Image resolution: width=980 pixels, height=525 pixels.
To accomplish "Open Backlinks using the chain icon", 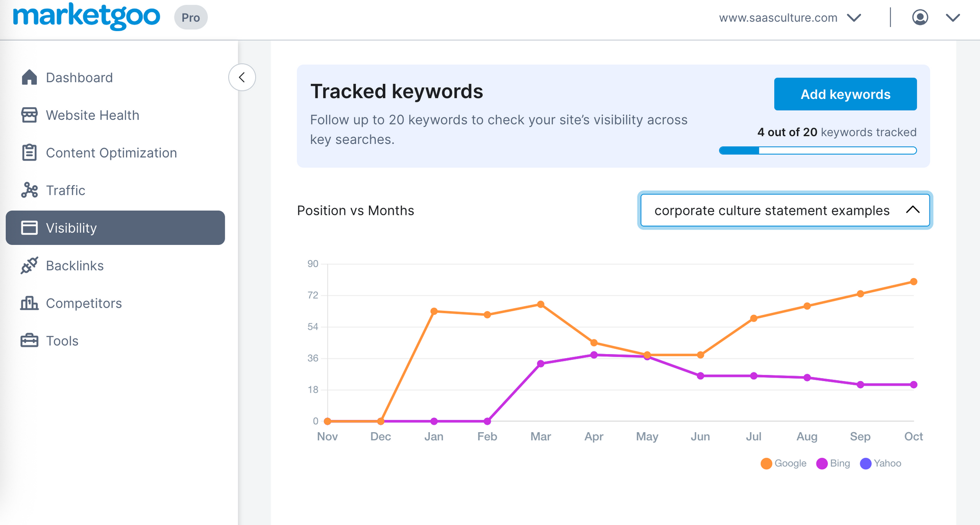I will [30, 265].
